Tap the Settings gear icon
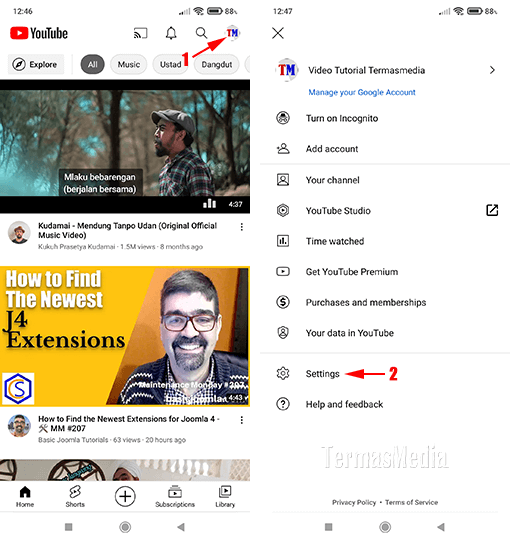The width and height of the screenshot is (510, 542). tap(283, 373)
